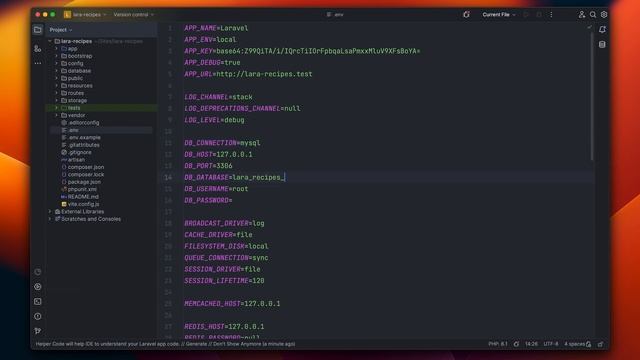Click the editor vertical scrollbar
The height and width of the screenshot is (360, 640).
point(592,96)
